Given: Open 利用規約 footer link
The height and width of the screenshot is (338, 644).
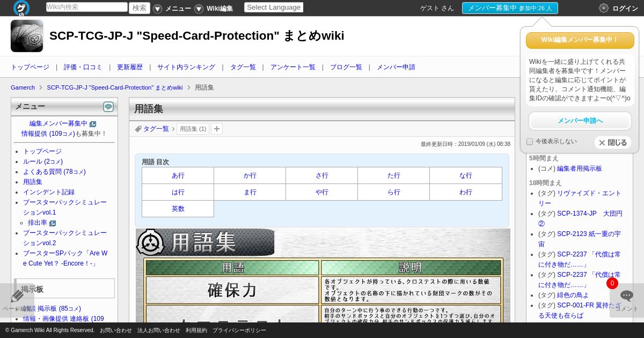Looking at the screenshot, I should 196,330.
